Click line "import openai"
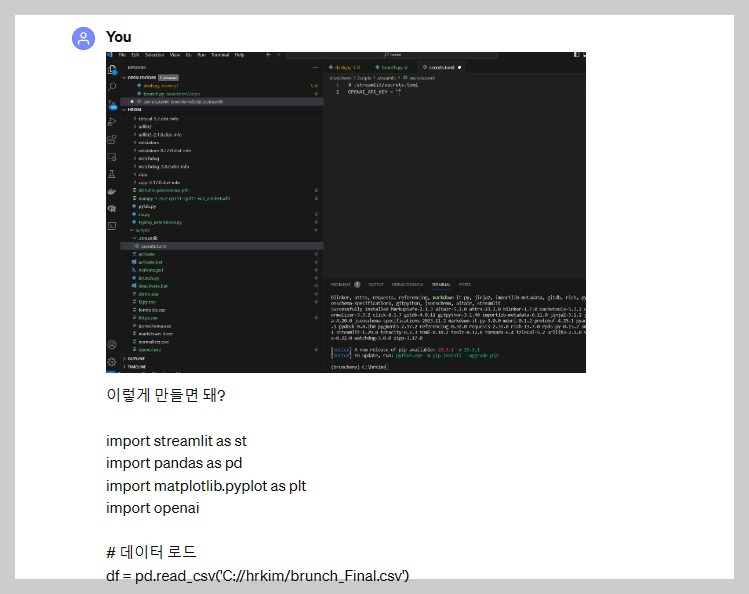This screenshot has width=749, height=594. [x=152, y=508]
